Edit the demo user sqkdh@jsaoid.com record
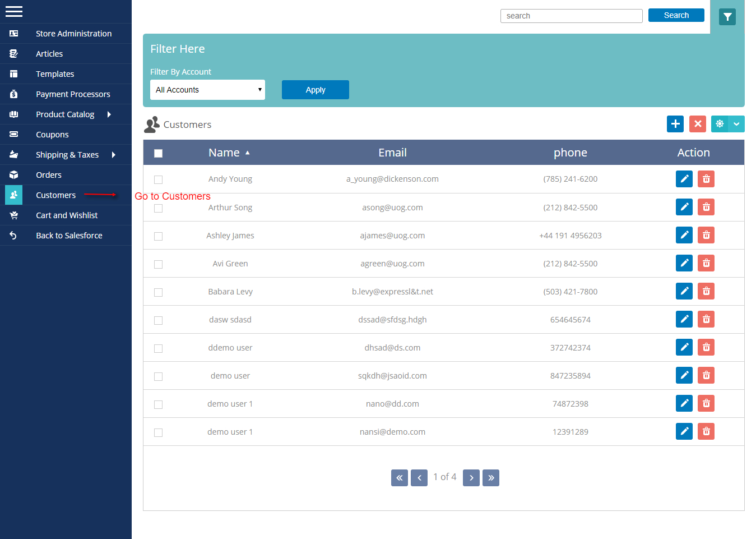Image resolution: width=756 pixels, height=539 pixels. (x=684, y=375)
